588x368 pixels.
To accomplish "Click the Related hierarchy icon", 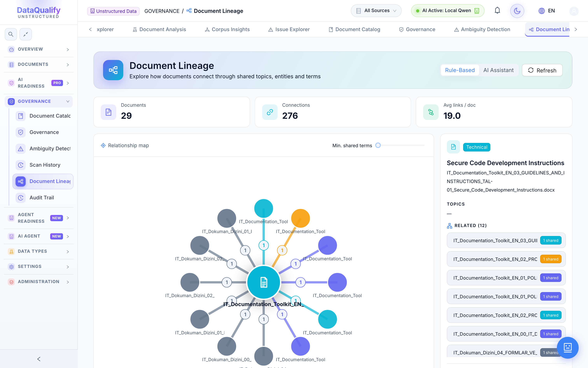I will coord(450,226).
